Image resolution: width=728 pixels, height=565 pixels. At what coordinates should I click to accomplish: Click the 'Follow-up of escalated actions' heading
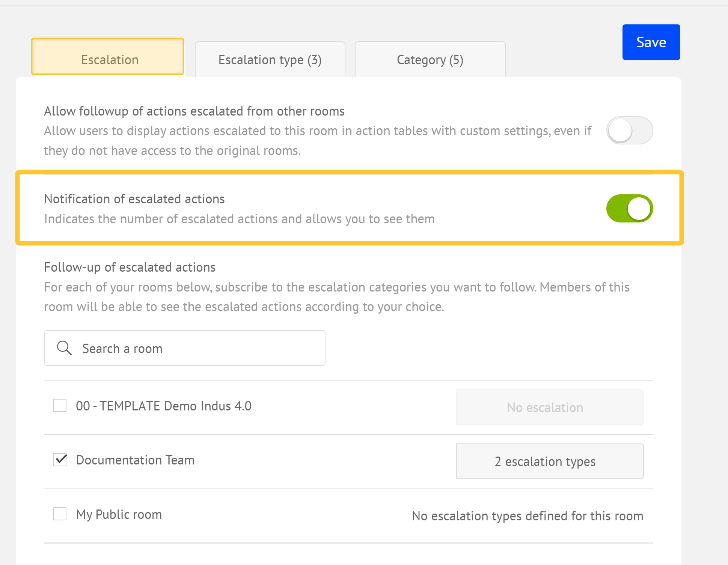(130, 267)
